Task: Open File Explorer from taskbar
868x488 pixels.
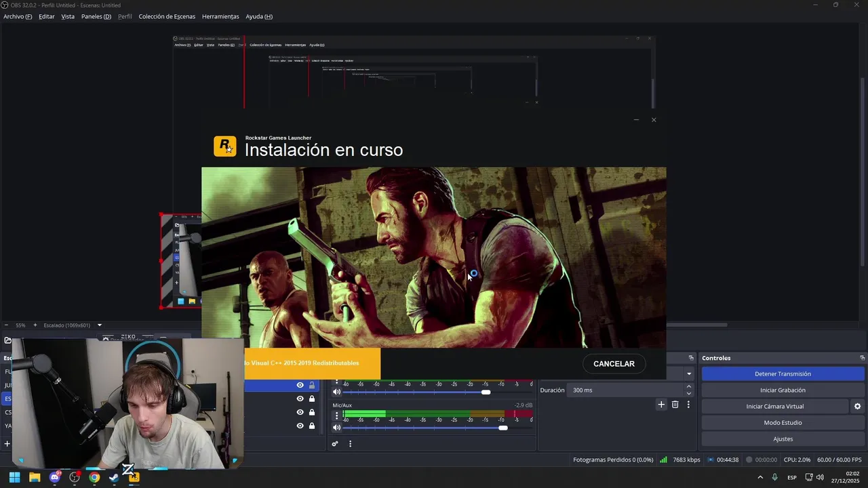Action: coord(35,477)
